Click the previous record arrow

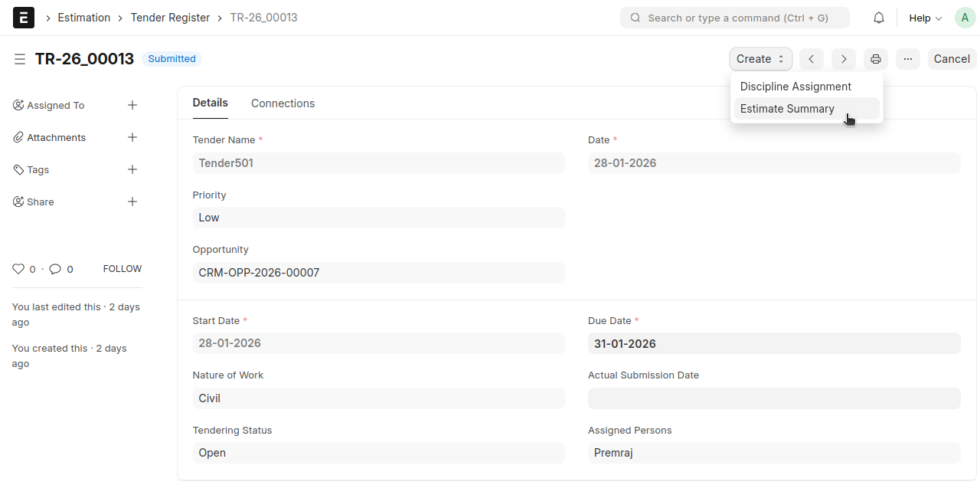point(811,59)
